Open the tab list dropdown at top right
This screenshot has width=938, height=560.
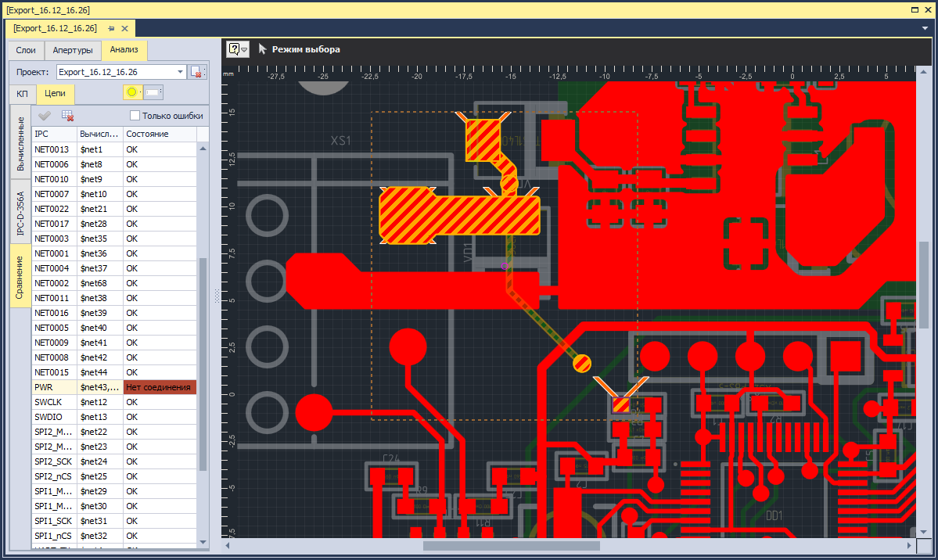click(925, 28)
